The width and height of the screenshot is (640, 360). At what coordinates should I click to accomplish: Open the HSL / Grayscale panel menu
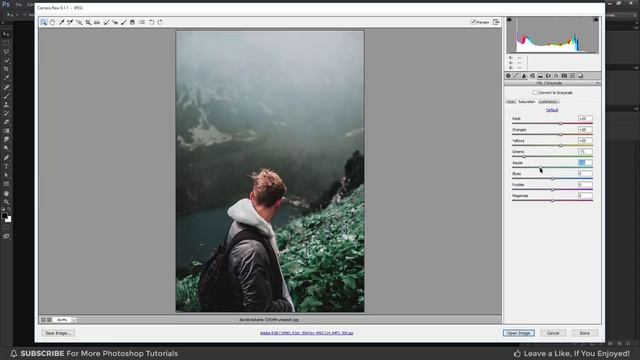click(x=598, y=83)
